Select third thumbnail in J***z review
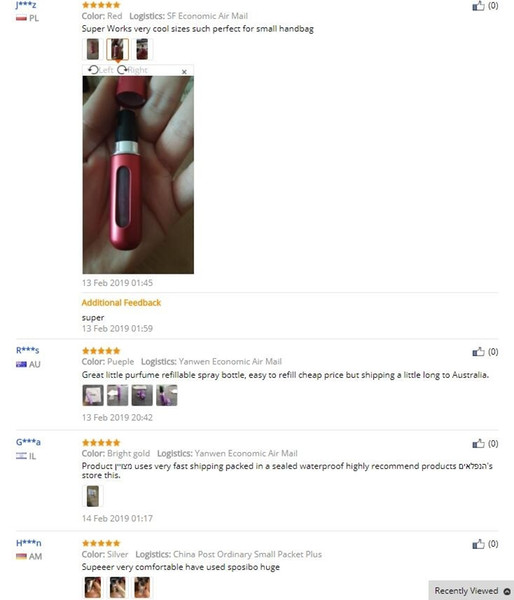This screenshot has height=600, width=514. [142, 49]
